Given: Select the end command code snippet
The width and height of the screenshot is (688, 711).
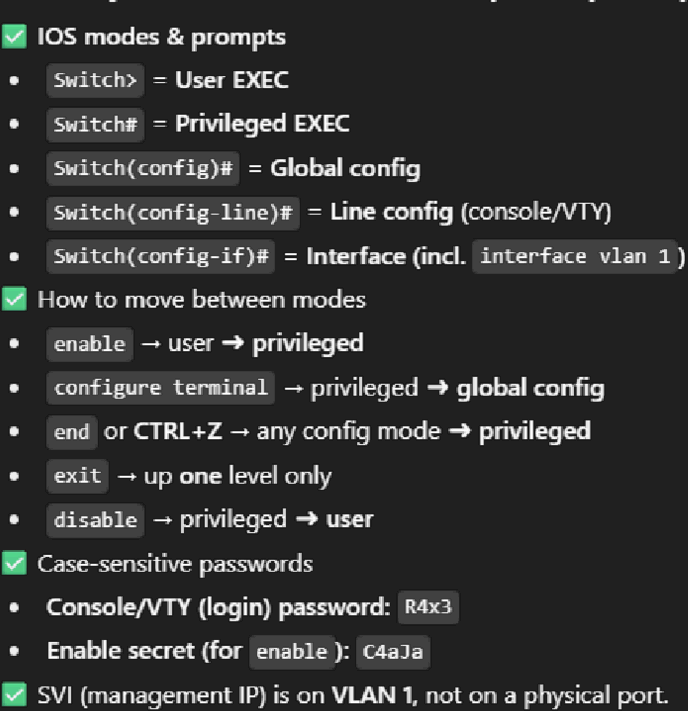Looking at the screenshot, I should [72, 432].
